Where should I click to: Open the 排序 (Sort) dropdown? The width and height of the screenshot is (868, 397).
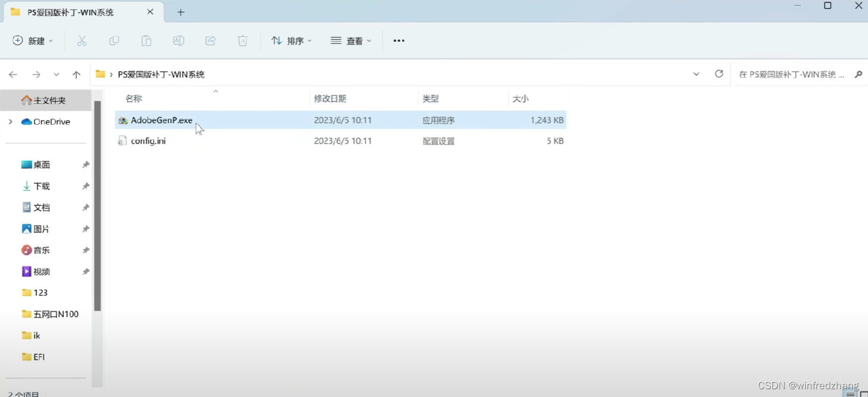pos(292,41)
